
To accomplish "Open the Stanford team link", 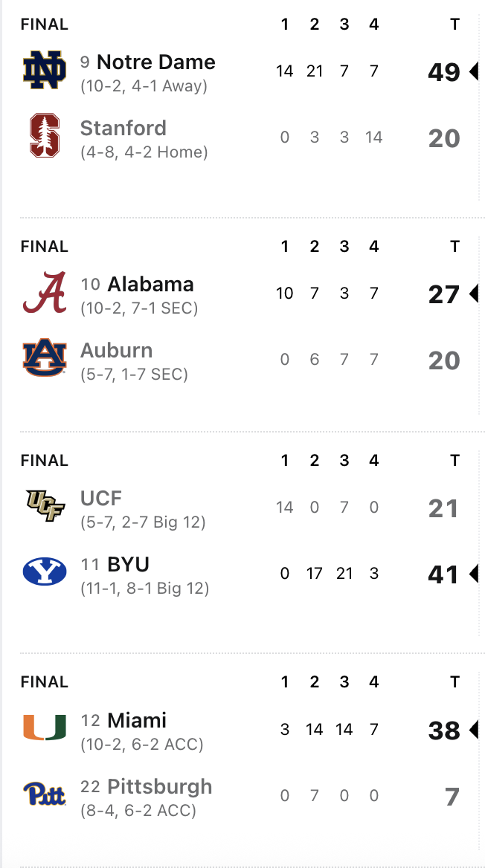I will [123, 128].
